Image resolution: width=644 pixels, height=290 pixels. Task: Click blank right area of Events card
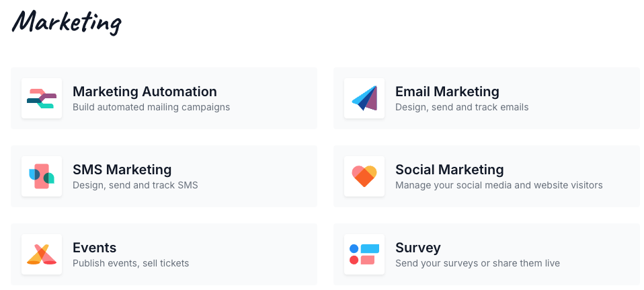point(255,254)
